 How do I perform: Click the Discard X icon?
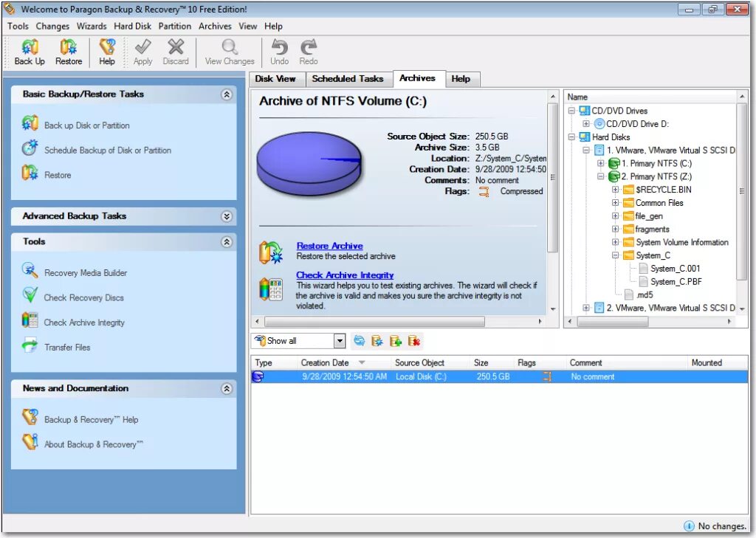[176, 47]
